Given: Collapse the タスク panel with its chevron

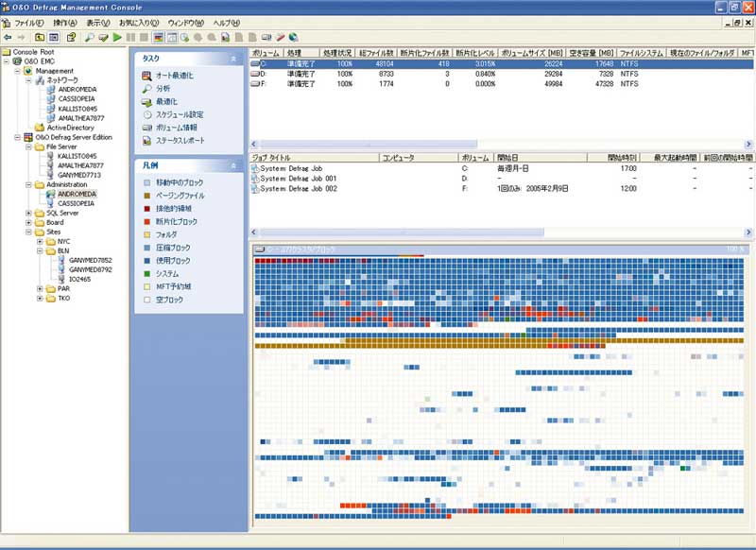Looking at the screenshot, I should click(x=233, y=59).
